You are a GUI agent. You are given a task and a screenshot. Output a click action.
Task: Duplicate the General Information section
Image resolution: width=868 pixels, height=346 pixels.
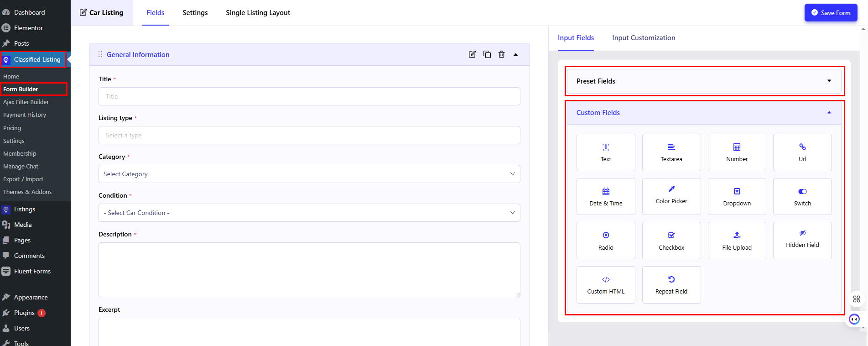487,54
